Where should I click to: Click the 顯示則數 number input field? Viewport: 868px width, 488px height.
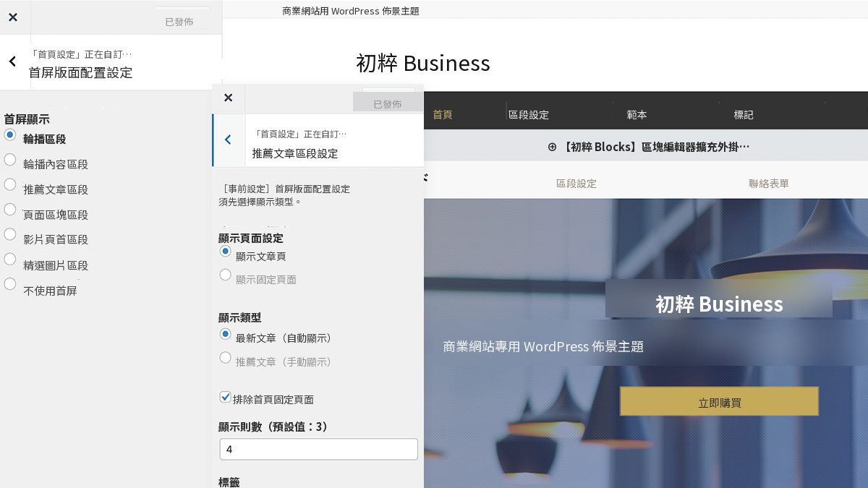319,449
